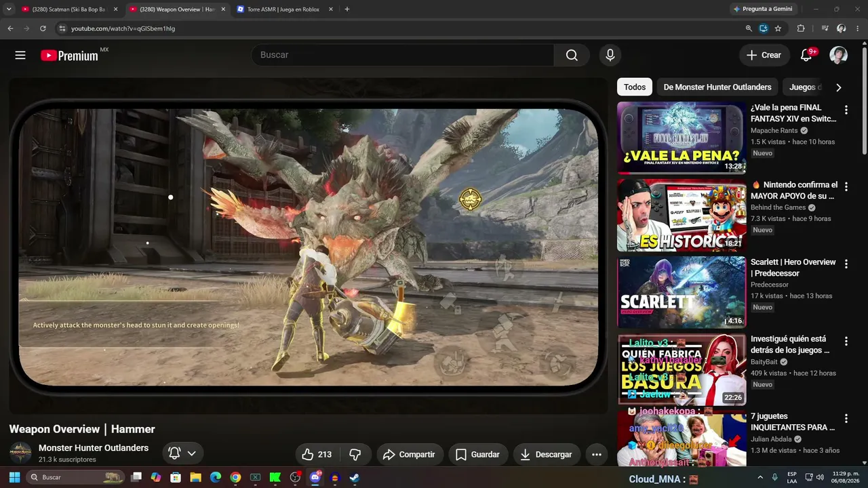Open the ¿VALE LA PENA? thumbnail video
The width and height of the screenshot is (868, 488).
point(682,138)
